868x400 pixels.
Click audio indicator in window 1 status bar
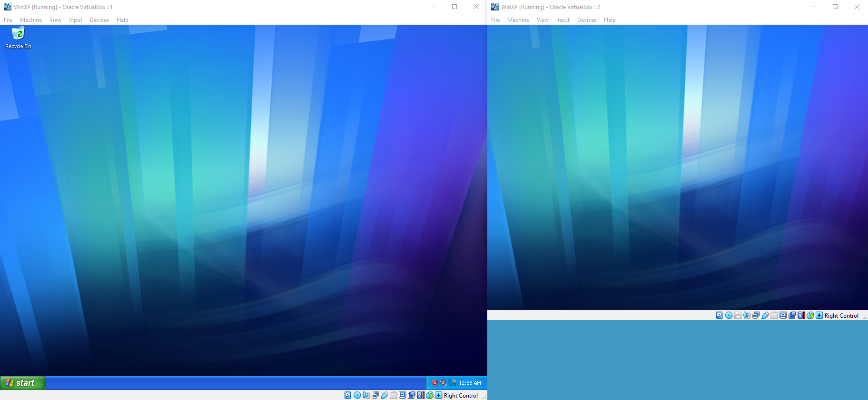coord(366,395)
